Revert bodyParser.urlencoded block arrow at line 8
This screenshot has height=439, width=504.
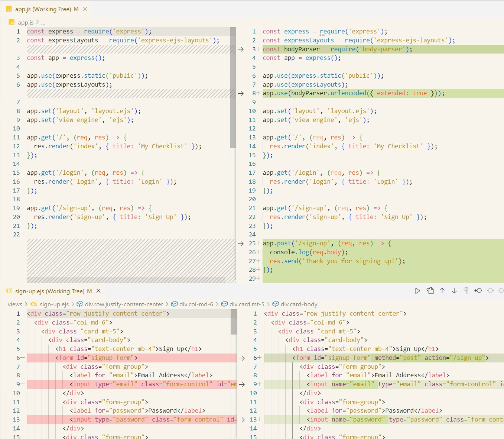click(241, 93)
